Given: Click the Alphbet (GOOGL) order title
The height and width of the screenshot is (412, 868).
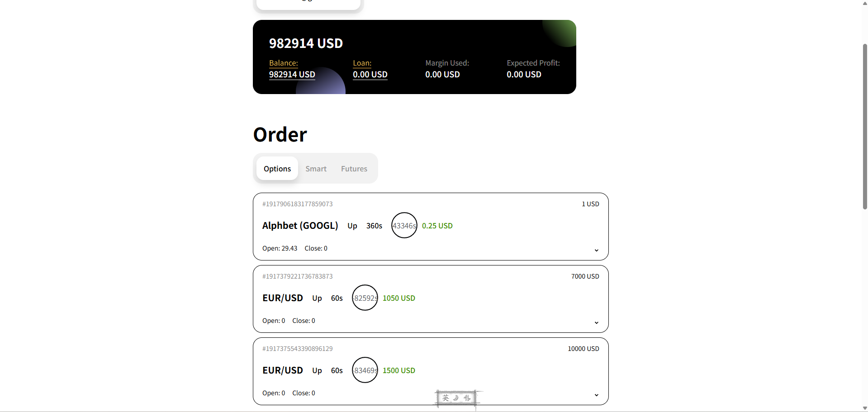Looking at the screenshot, I should point(300,226).
